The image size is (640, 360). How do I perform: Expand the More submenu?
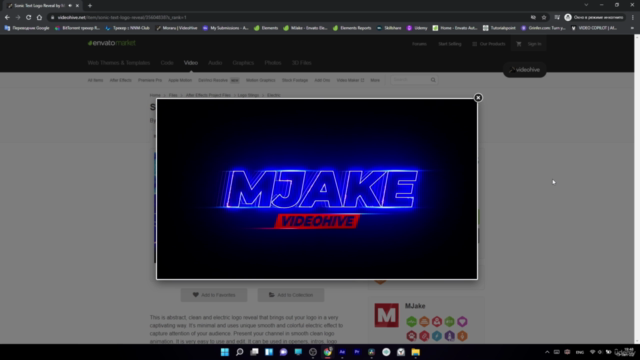(x=375, y=80)
